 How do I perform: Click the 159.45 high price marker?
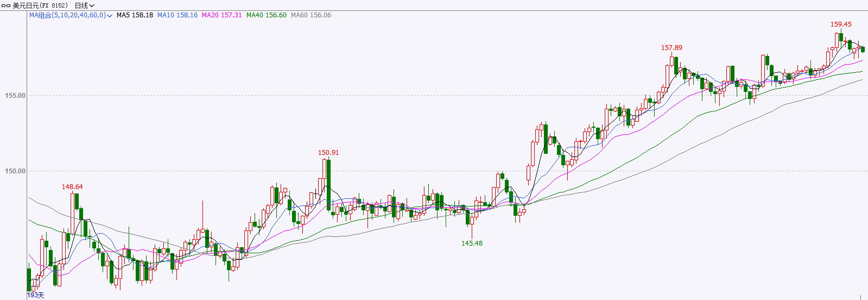coord(841,24)
